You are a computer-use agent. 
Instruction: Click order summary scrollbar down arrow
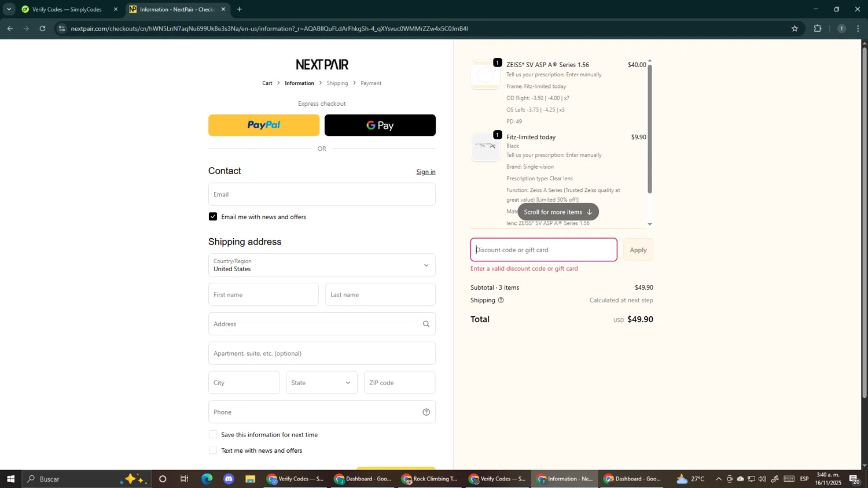[x=650, y=224]
